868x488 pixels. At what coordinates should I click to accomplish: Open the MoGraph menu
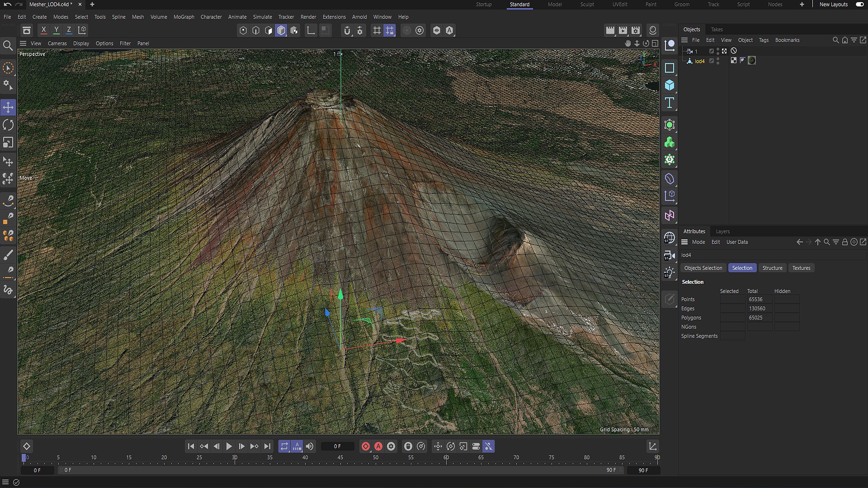pos(184,17)
